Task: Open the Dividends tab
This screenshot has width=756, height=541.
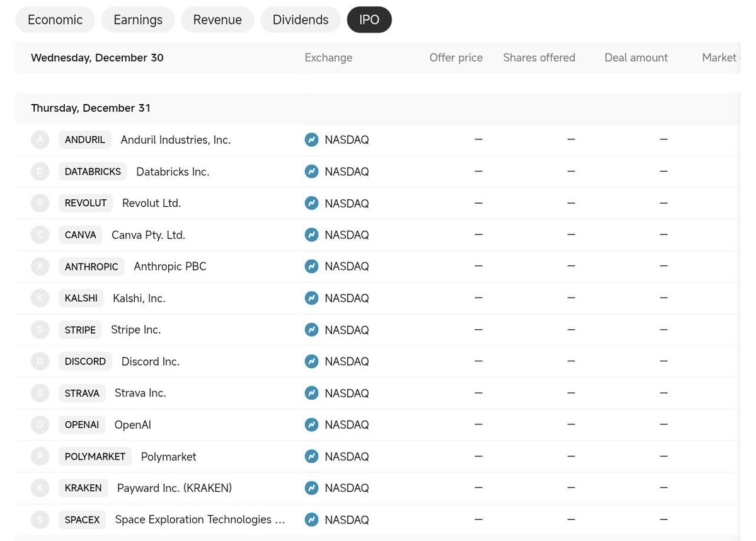Action: point(301,20)
